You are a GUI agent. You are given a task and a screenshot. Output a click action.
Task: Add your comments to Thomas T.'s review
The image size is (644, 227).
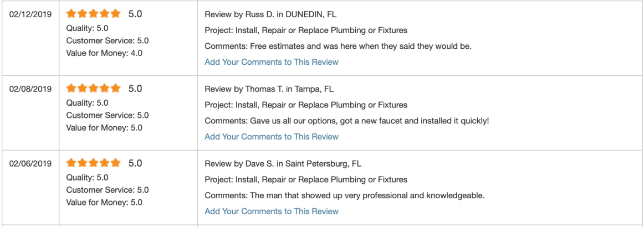pyautogui.click(x=272, y=137)
